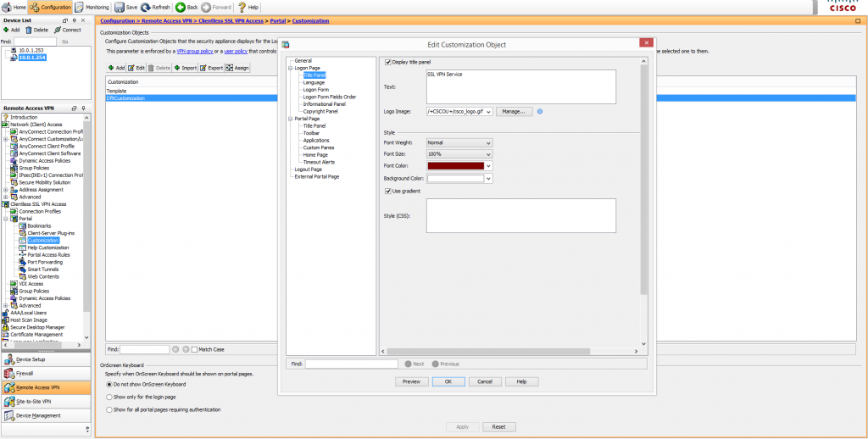Image resolution: width=868 pixels, height=439 pixels.
Task: Open Port Forwarding in navigation tree
Action: pos(45,262)
